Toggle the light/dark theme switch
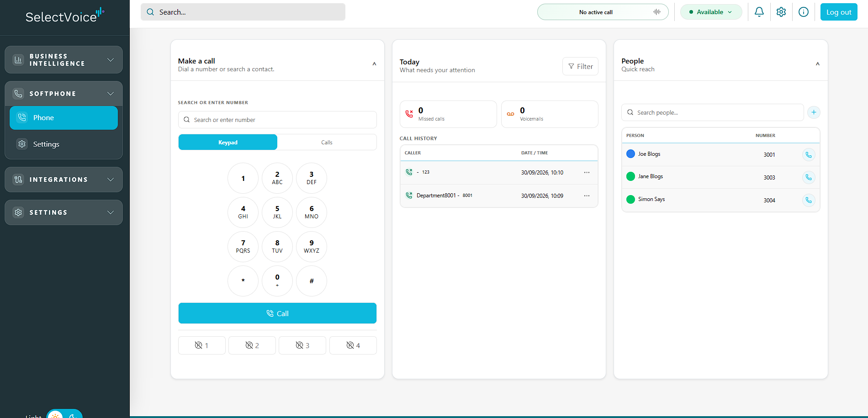868x418 pixels. 64,414
